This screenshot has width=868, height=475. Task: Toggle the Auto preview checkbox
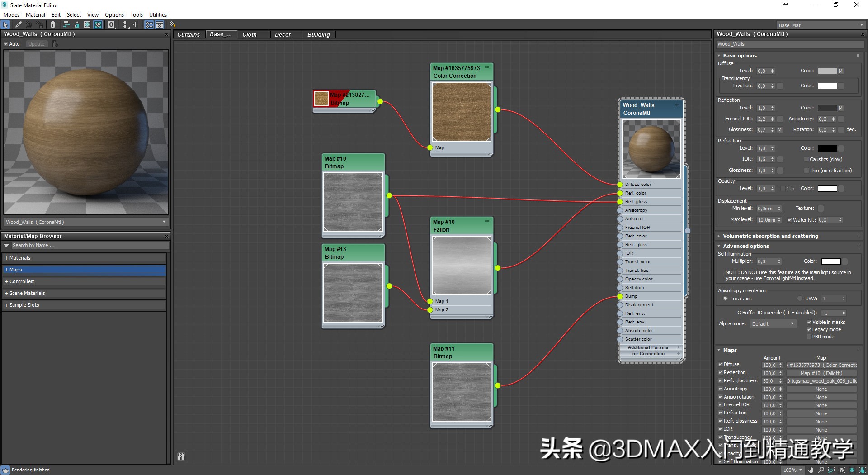pyautogui.click(x=6, y=44)
